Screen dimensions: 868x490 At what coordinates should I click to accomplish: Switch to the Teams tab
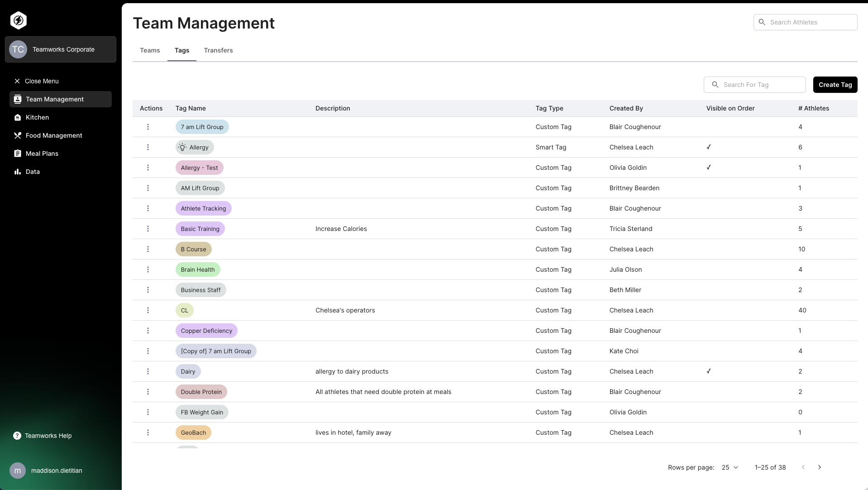point(150,50)
